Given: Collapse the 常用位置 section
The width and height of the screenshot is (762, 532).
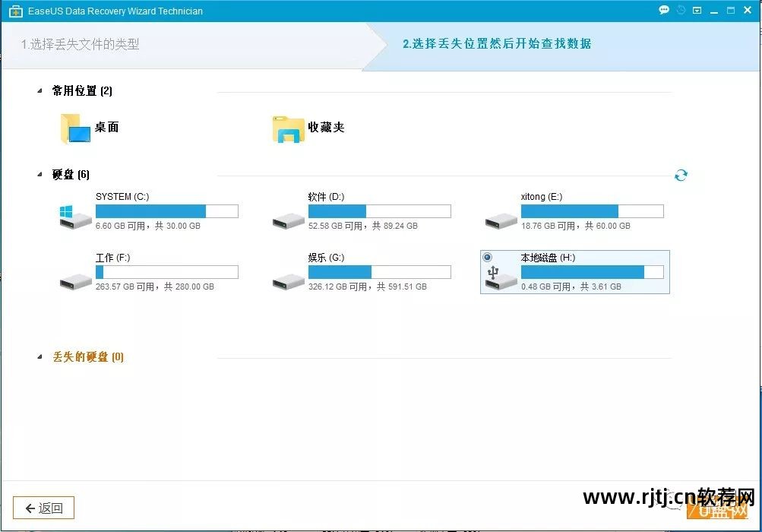Looking at the screenshot, I should click(x=40, y=91).
